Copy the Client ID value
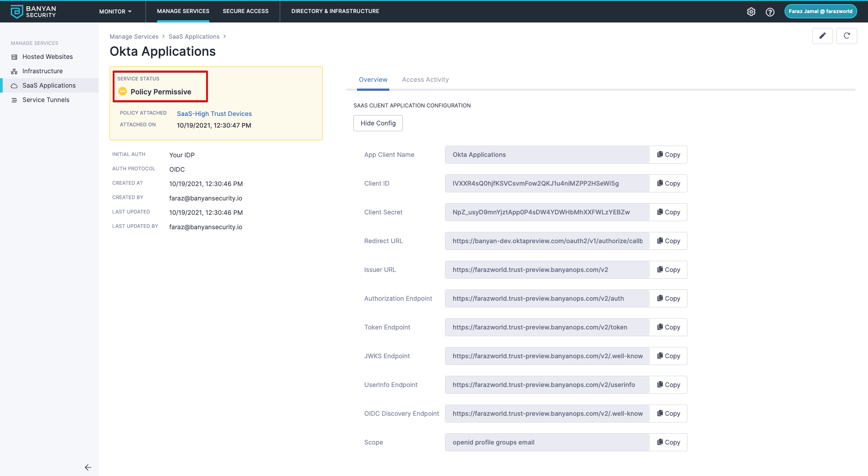The image size is (868, 476). coord(668,183)
